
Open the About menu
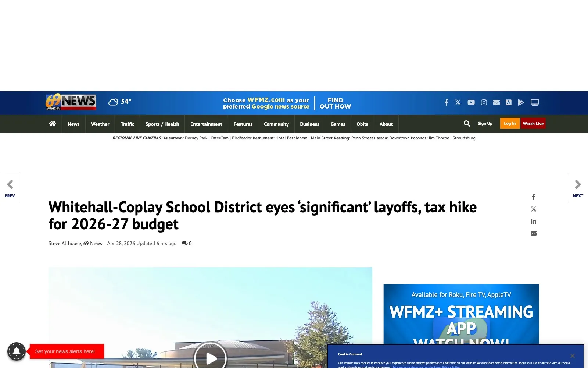[386, 124]
